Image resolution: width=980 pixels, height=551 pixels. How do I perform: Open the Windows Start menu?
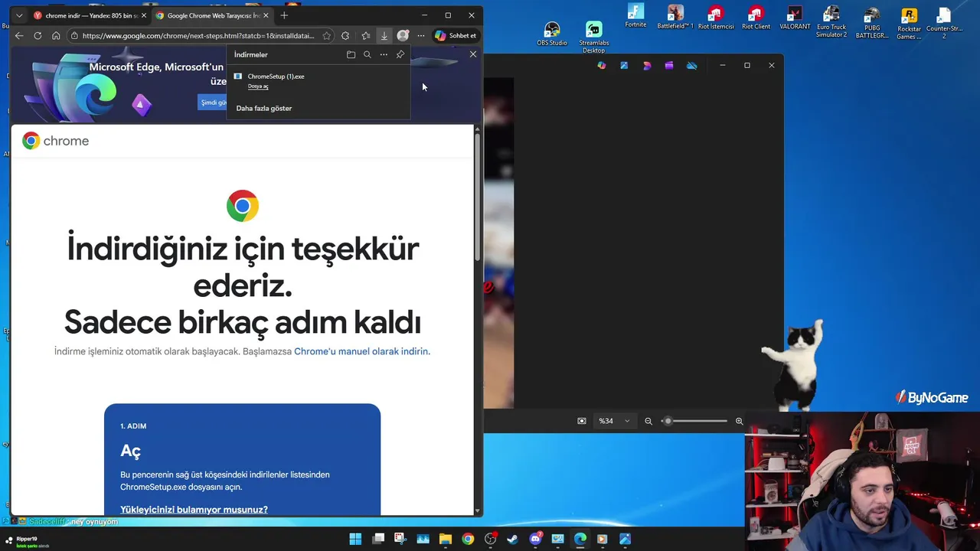pyautogui.click(x=355, y=539)
